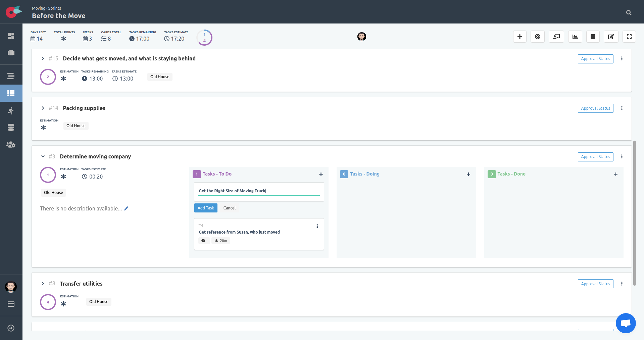
Task: Expand the Transfer utilities card
Action: point(43,284)
